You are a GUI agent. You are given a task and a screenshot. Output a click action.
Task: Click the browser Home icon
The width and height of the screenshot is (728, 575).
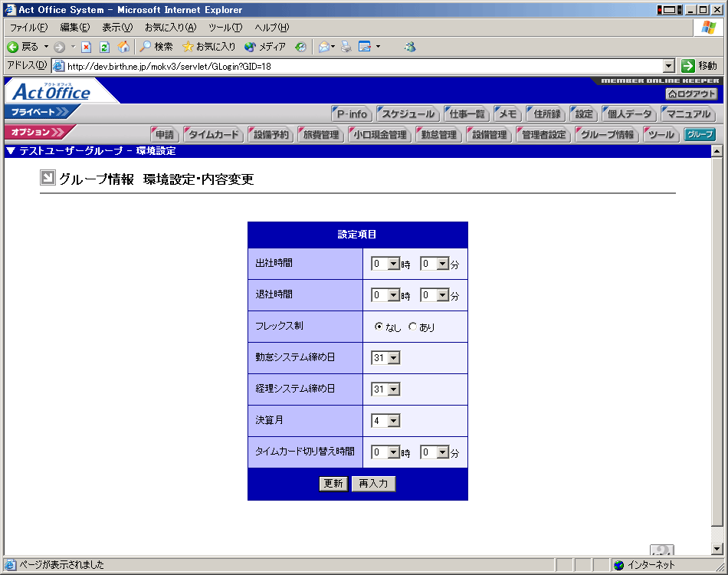click(x=123, y=47)
